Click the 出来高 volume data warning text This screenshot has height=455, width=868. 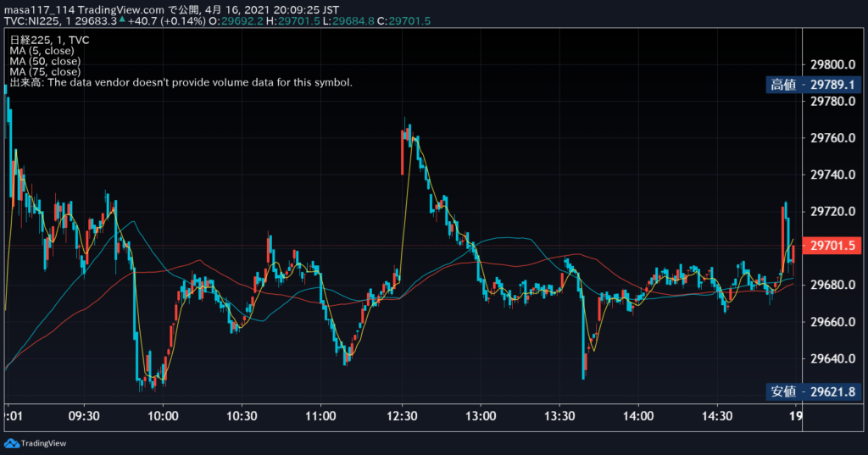coord(181,82)
